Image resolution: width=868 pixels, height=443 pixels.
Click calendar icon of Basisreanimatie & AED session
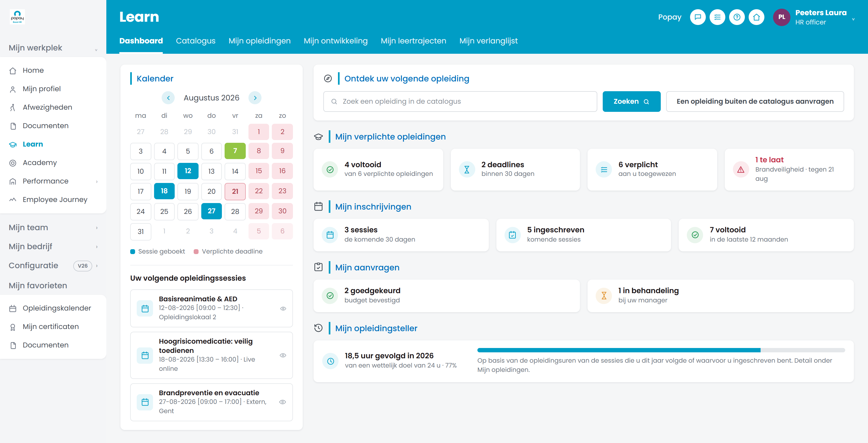145,308
